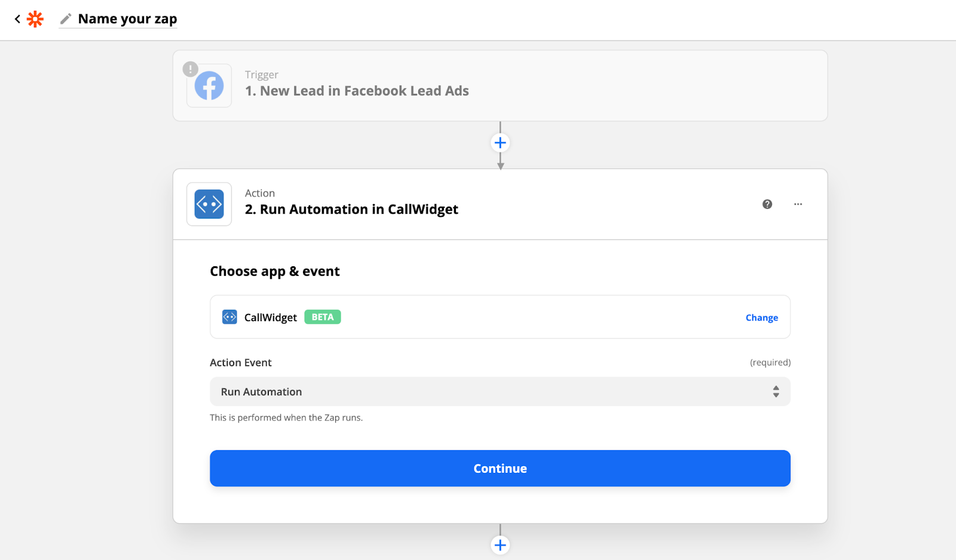The height and width of the screenshot is (560, 956).
Task: Click 'This is performed when the Zap runs.' text
Action: 286,417
